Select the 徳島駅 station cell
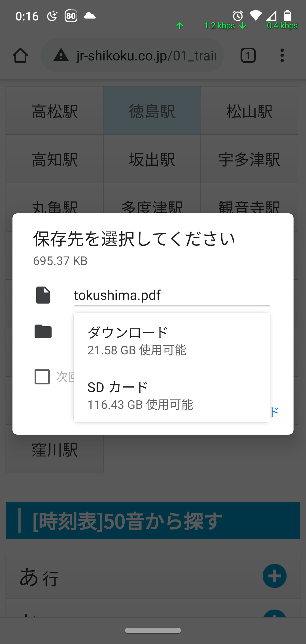This screenshot has height=644, width=306. coord(152,111)
